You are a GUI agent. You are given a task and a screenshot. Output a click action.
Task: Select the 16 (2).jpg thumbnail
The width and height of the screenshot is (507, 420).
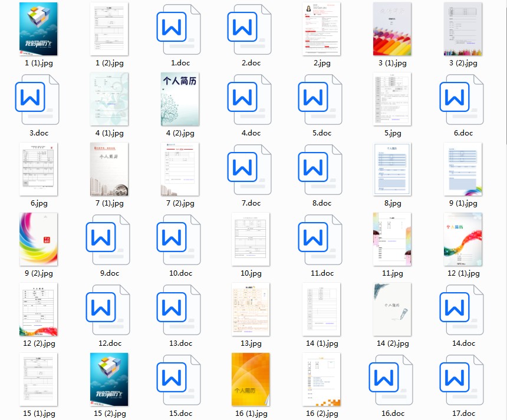pyautogui.click(x=321, y=379)
